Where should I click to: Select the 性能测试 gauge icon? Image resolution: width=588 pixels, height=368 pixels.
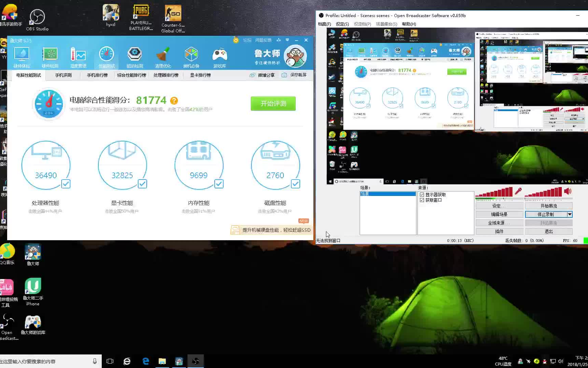coord(107,57)
